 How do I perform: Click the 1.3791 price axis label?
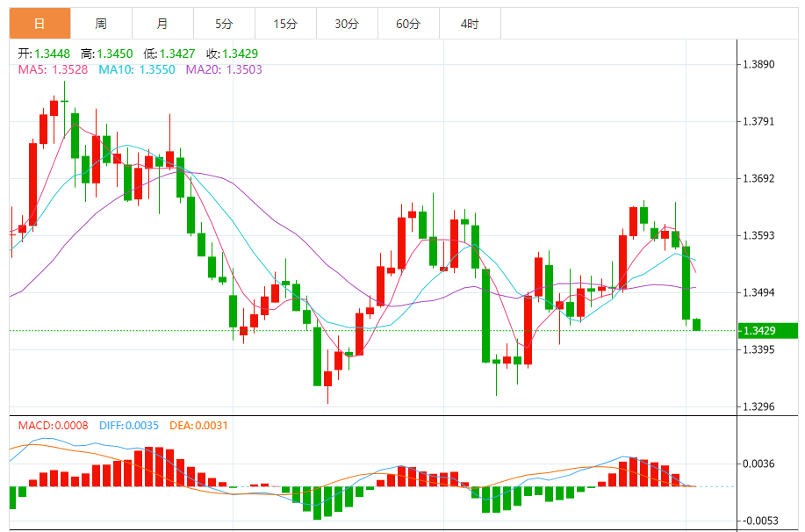point(758,121)
